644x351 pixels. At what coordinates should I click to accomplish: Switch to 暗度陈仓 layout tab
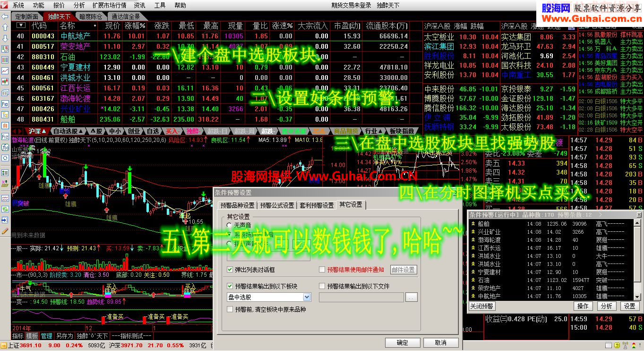click(91, 17)
